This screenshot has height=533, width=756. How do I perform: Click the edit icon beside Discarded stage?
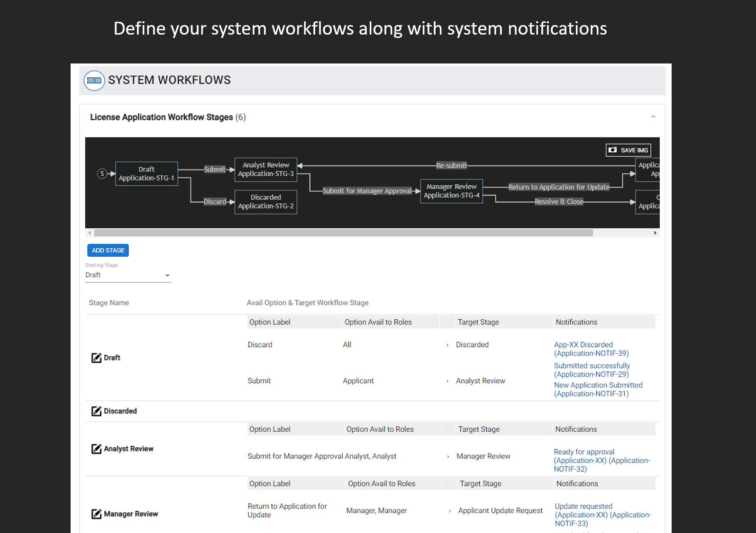(96, 411)
